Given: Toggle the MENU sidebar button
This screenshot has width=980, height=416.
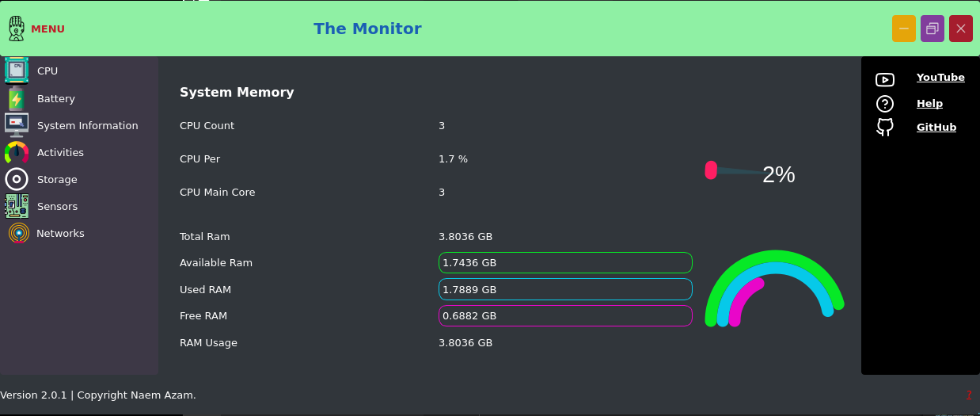Looking at the screenshot, I should point(36,29).
